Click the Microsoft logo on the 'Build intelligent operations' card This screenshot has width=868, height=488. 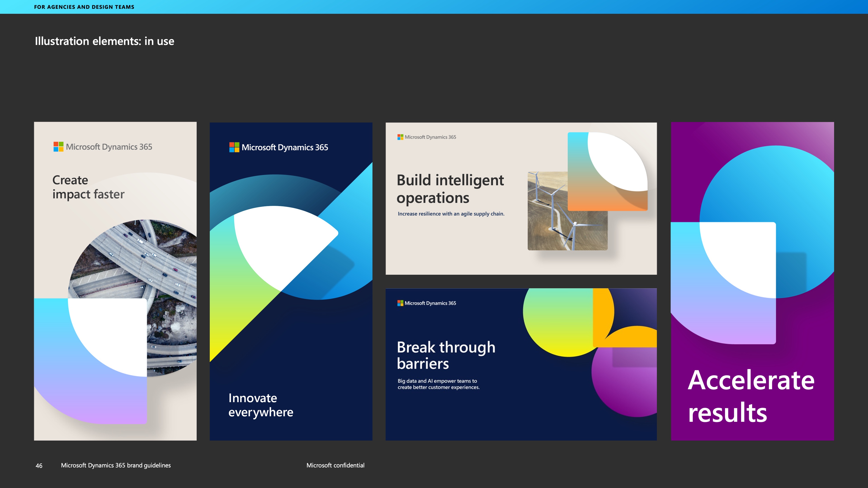click(x=400, y=137)
